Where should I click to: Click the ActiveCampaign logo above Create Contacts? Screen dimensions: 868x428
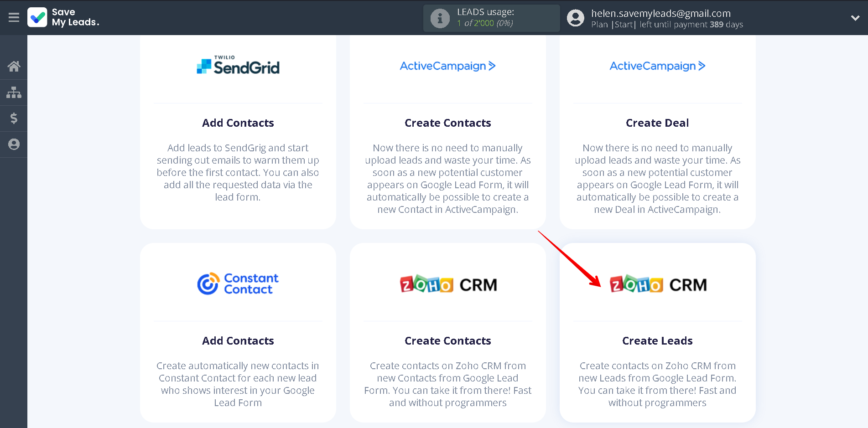click(448, 66)
